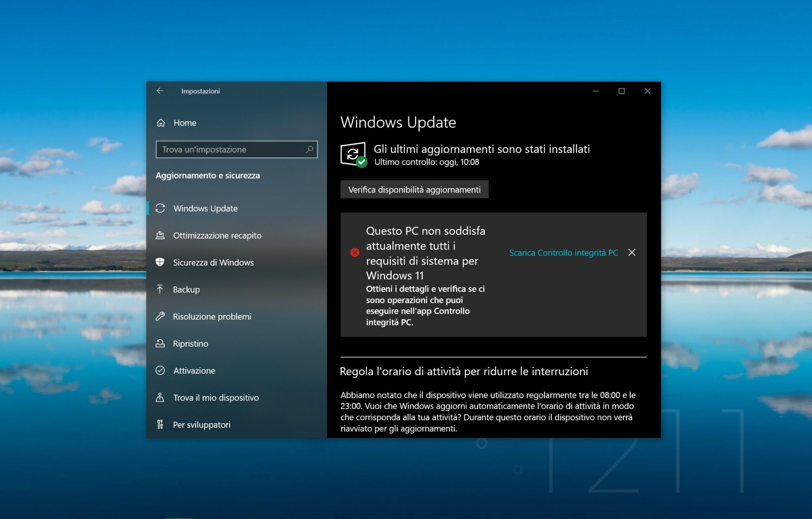Click 'Ultimo controllo: oggi, 10:08' text
This screenshot has width=812, height=519.
[x=427, y=162]
